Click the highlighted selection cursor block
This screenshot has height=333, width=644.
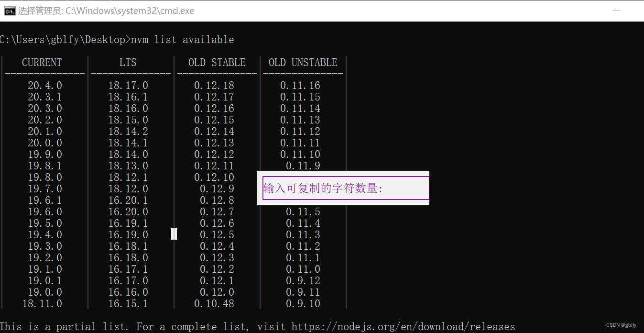[174, 234]
